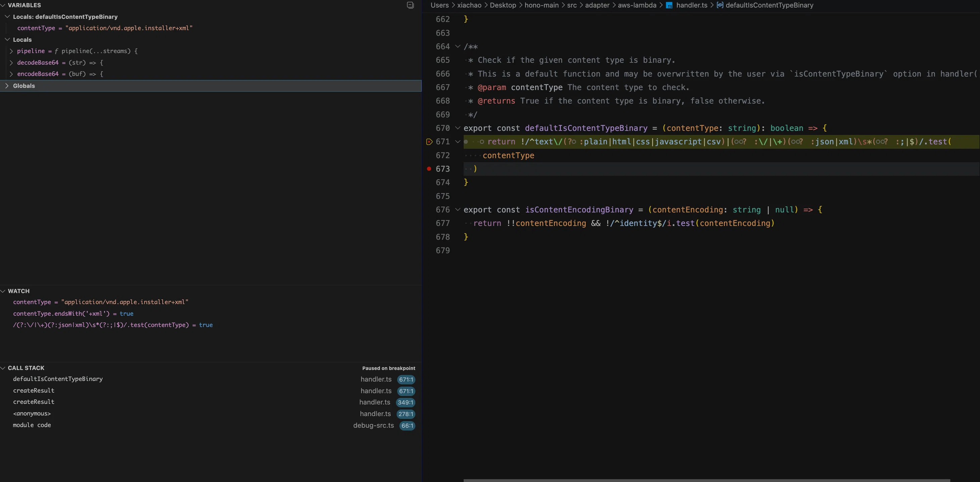Image resolution: width=980 pixels, height=482 pixels.
Task: Click the boolean return type on line 670
Action: tap(787, 128)
